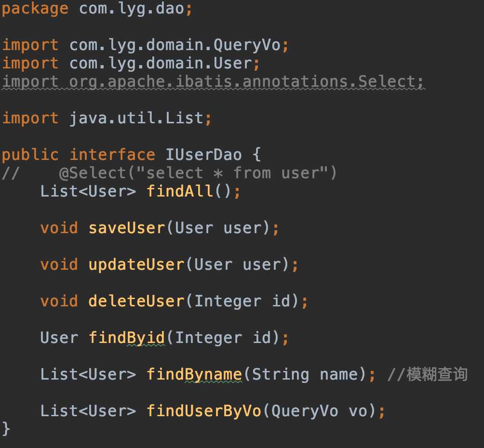Click the Integer parameter type in deleteUser
This screenshot has height=448, width=484.
click(228, 301)
